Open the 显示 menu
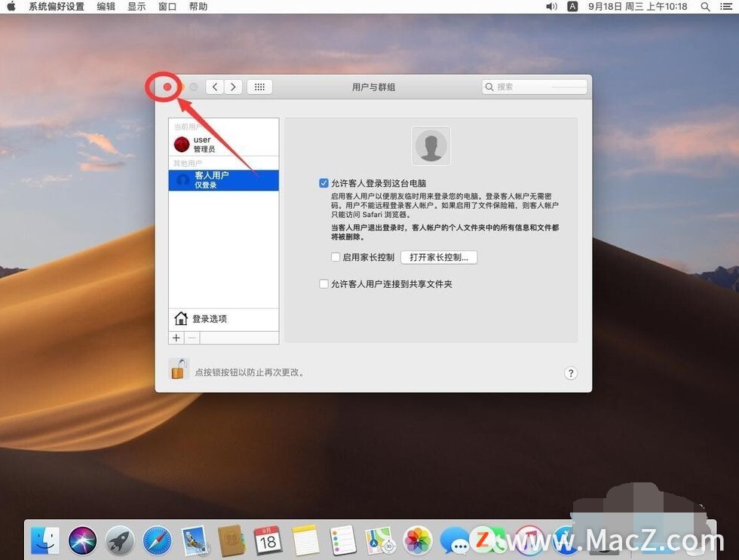Screen dimensions: 739x560 pyautogui.click(x=136, y=7)
